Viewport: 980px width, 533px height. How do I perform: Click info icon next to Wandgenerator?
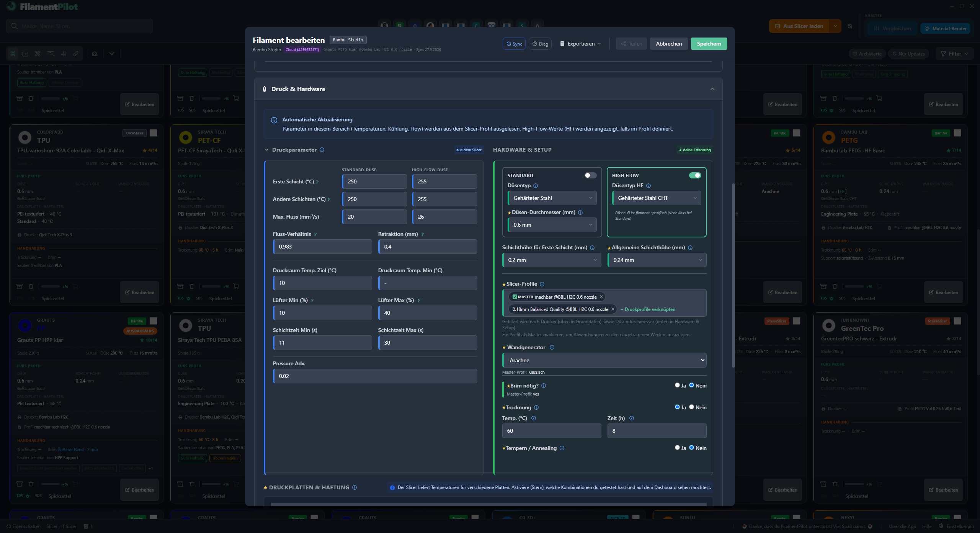click(x=552, y=347)
